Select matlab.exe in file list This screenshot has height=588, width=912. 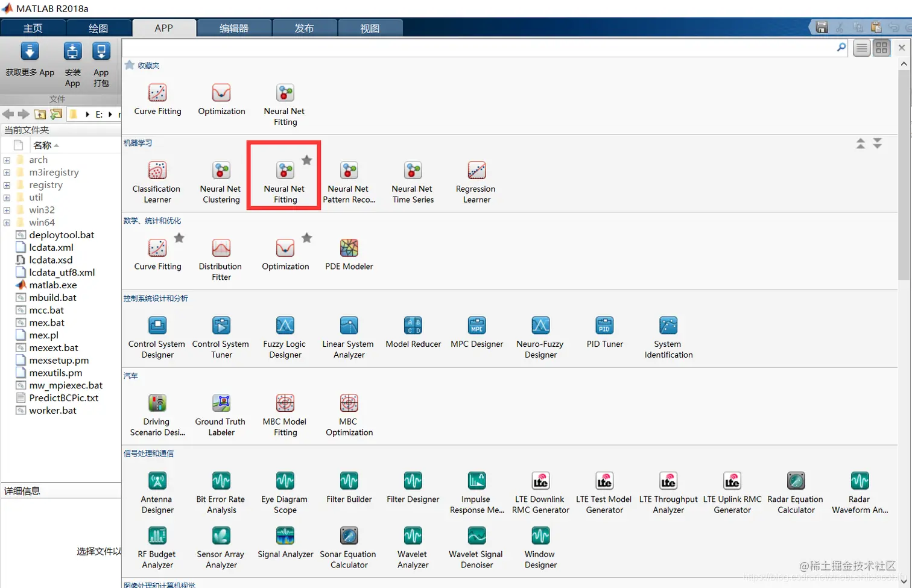tap(53, 285)
